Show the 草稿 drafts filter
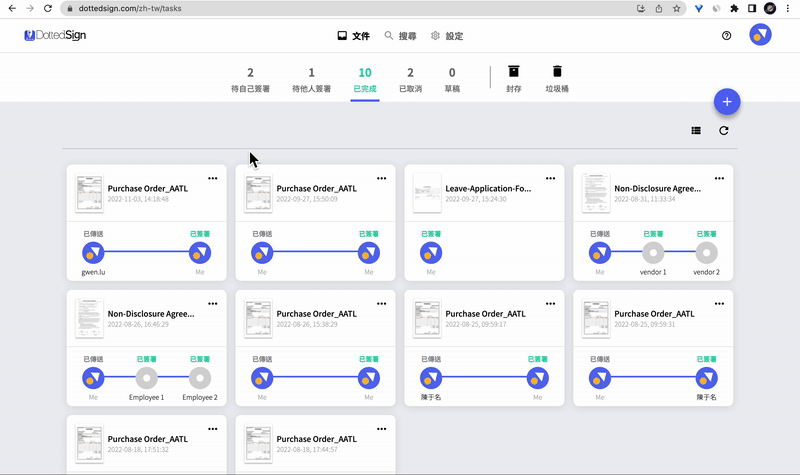 452,80
